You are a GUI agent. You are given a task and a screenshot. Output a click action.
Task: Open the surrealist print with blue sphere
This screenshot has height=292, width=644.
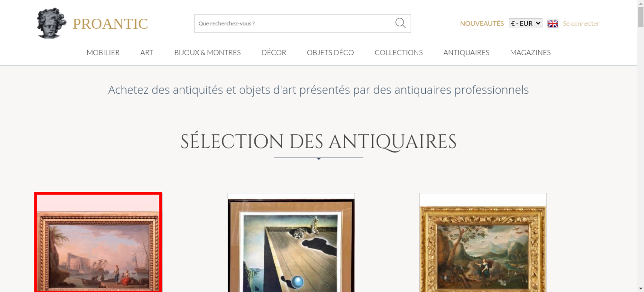[x=291, y=242]
